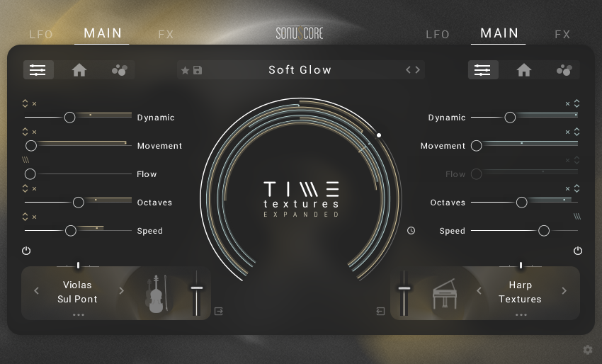Toggle the right layer power button

pyautogui.click(x=578, y=251)
